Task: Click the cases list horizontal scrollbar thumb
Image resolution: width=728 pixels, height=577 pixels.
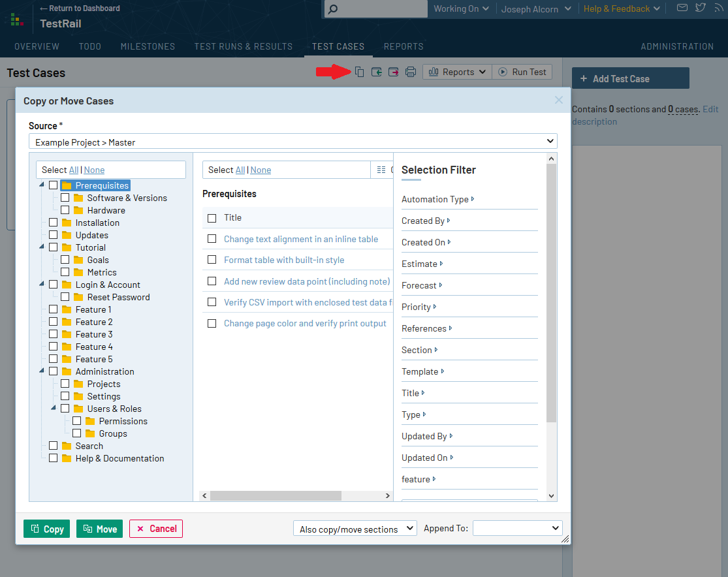Action: coord(276,496)
